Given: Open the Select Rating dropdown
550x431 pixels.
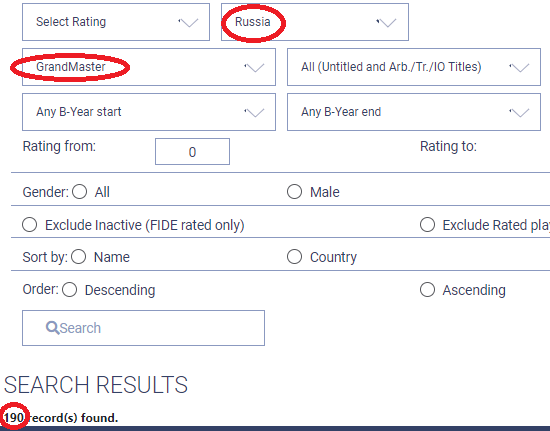Looking at the screenshot, I should (116, 22).
